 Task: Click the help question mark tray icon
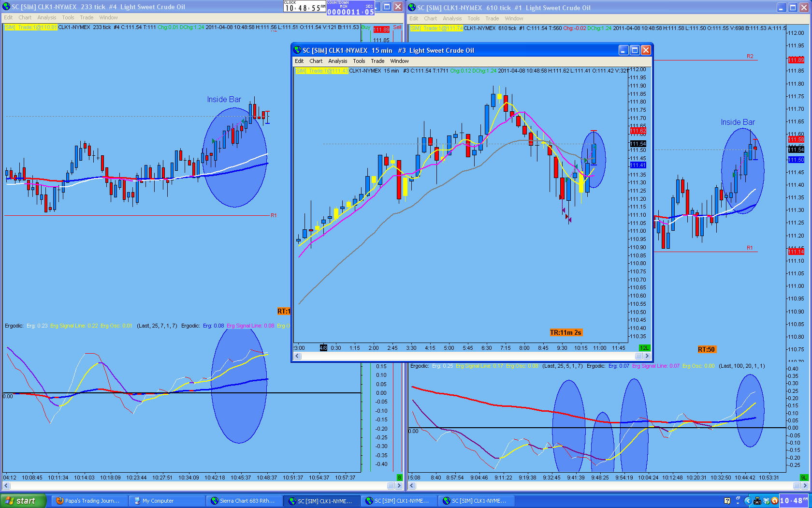(727, 501)
